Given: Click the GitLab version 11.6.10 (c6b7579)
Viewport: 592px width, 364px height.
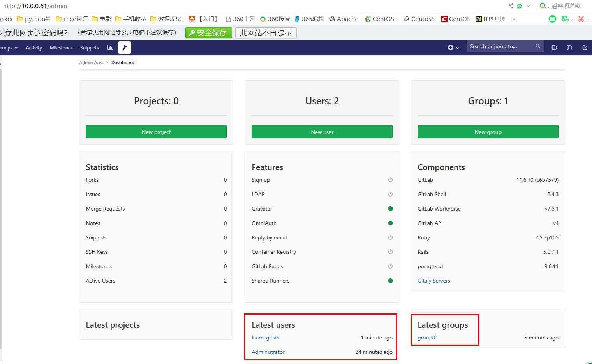Looking at the screenshot, I should coord(537,180).
